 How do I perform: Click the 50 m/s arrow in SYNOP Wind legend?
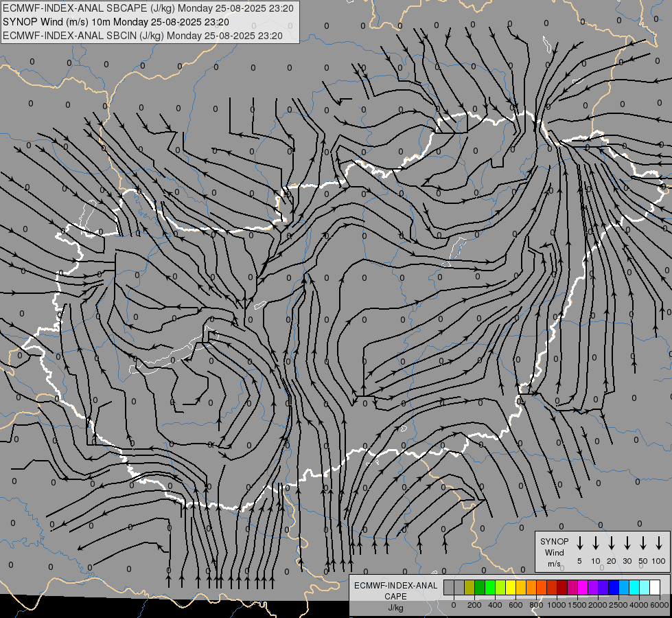pos(643,543)
